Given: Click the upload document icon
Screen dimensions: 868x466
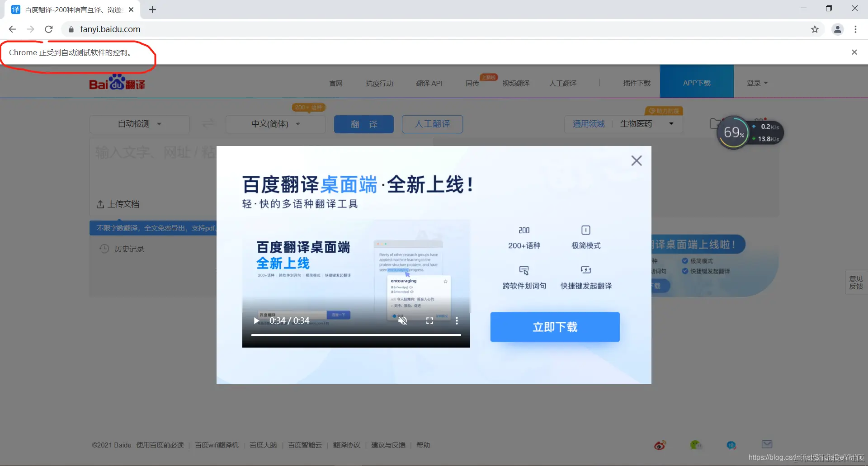Looking at the screenshot, I should coord(100,204).
